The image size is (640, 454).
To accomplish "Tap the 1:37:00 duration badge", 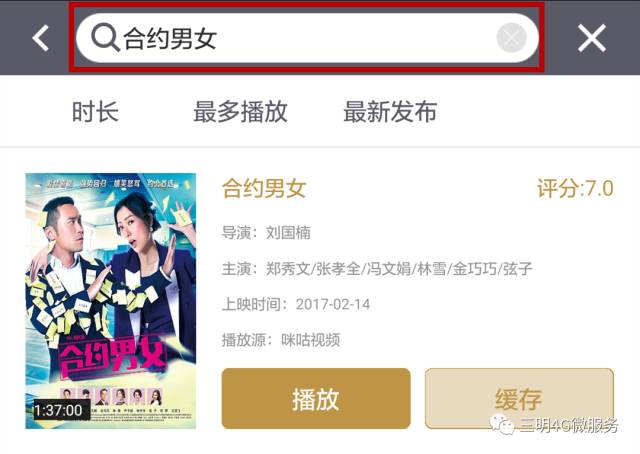I will 58,410.
